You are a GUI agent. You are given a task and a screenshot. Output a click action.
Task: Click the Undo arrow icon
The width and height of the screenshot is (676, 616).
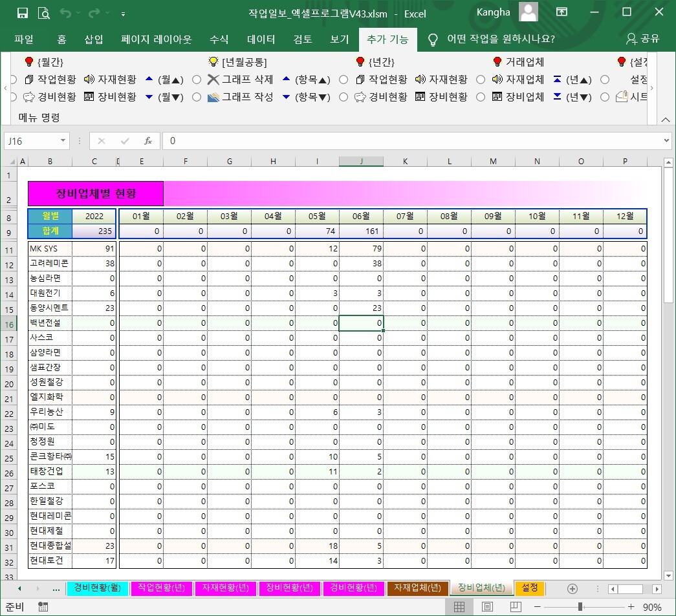pos(65,14)
